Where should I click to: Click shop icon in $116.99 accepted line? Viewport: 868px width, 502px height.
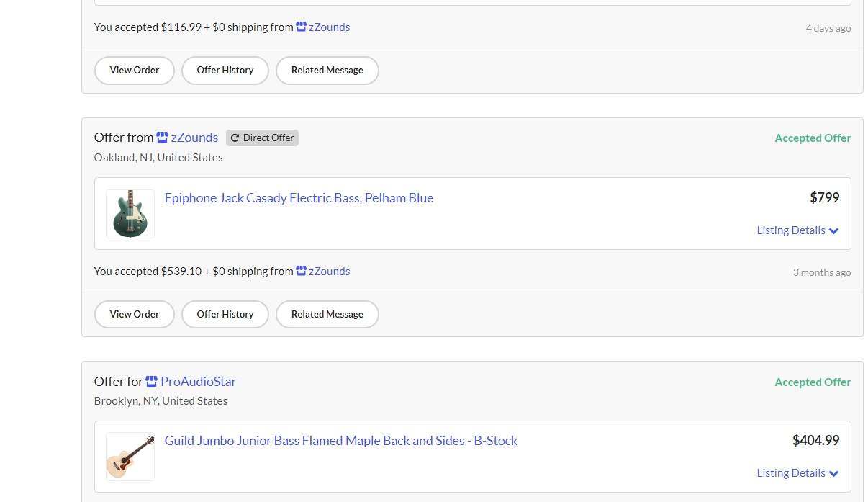pyautogui.click(x=302, y=27)
